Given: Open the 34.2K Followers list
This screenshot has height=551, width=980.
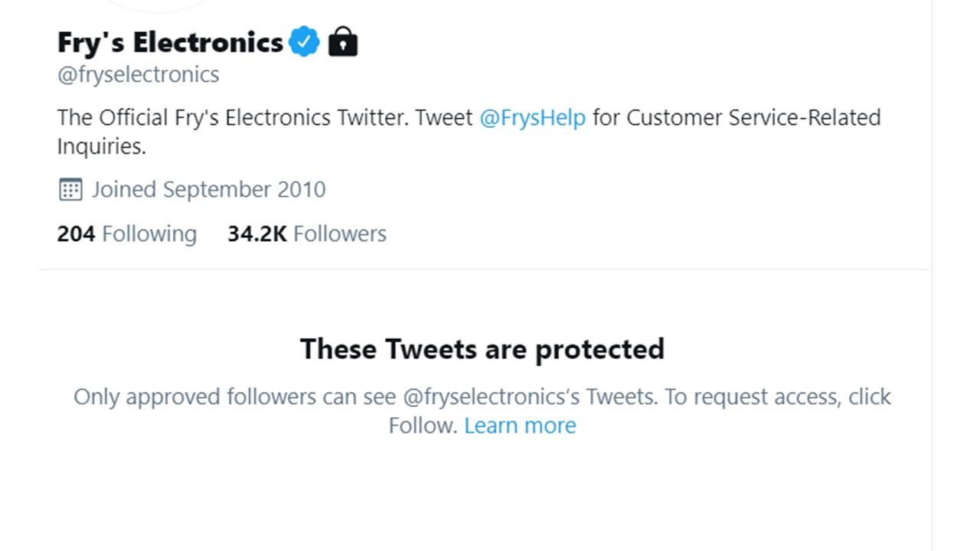Looking at the screenshot, I should coord(307,233).
